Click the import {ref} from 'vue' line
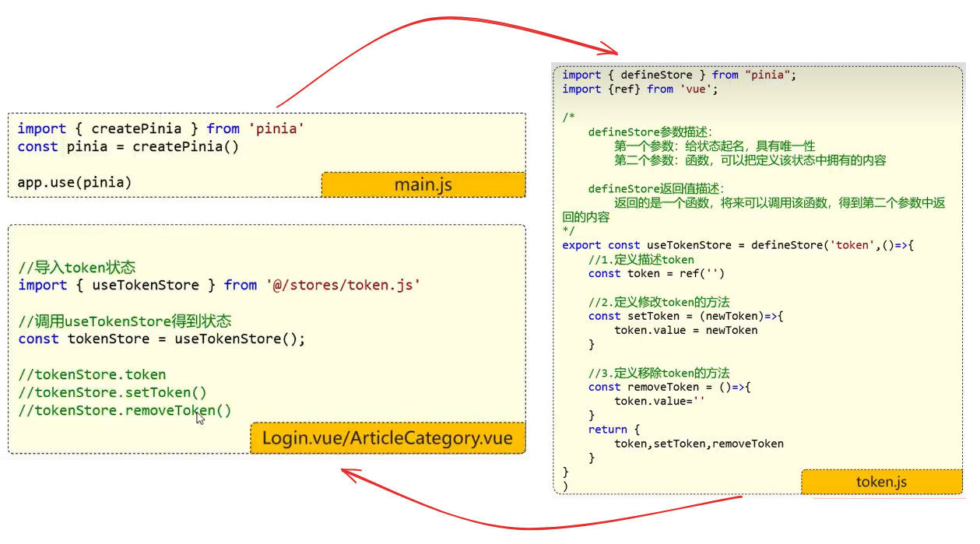 click(x=639, y=89)
